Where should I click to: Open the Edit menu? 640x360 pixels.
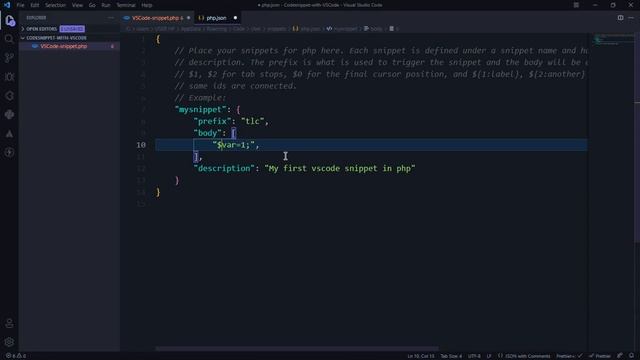[35, 5]
